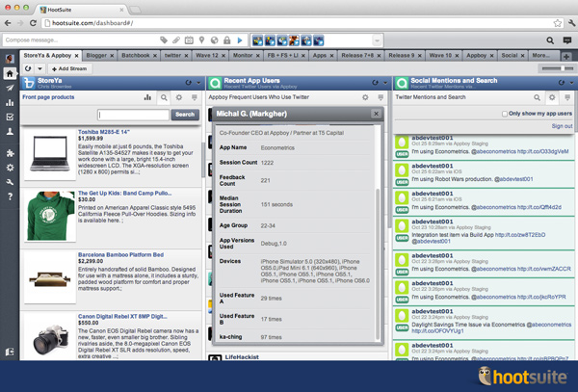Image resolution: width=578 pixels, height=392 pixels.
Task: Open Contacts person icon in sidebar
Action: coord(10,132)
